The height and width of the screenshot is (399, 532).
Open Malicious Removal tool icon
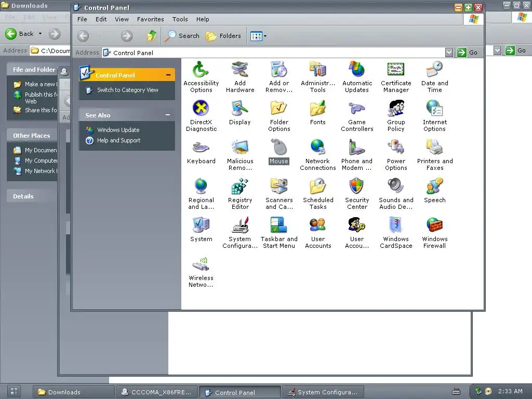tap(240, 155)
